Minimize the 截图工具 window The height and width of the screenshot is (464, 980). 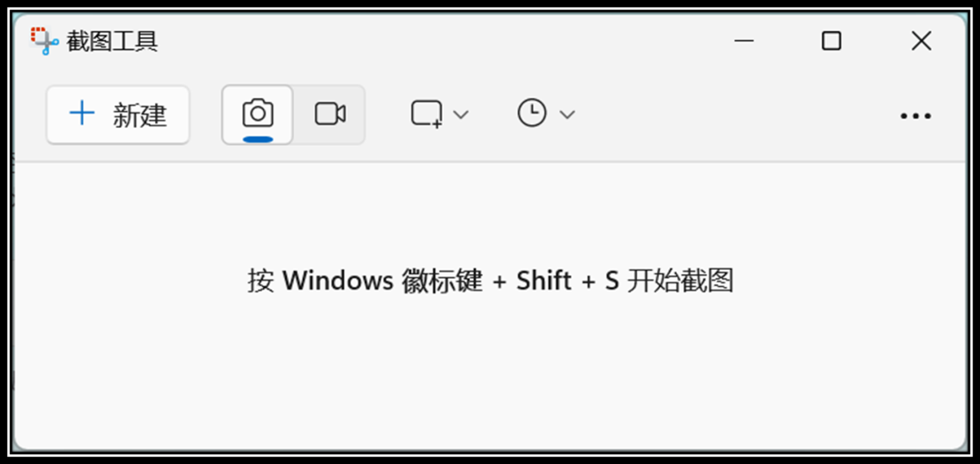click(x=744, y=41)
